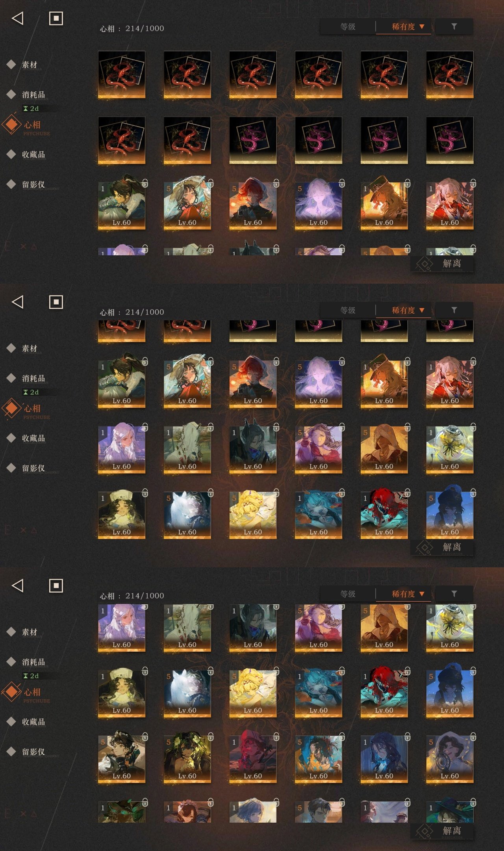Select the dark blue-haired Lv.60 card in the bottom screenshot
Viewport: 504px width, 851px height.
pos(384,759)
